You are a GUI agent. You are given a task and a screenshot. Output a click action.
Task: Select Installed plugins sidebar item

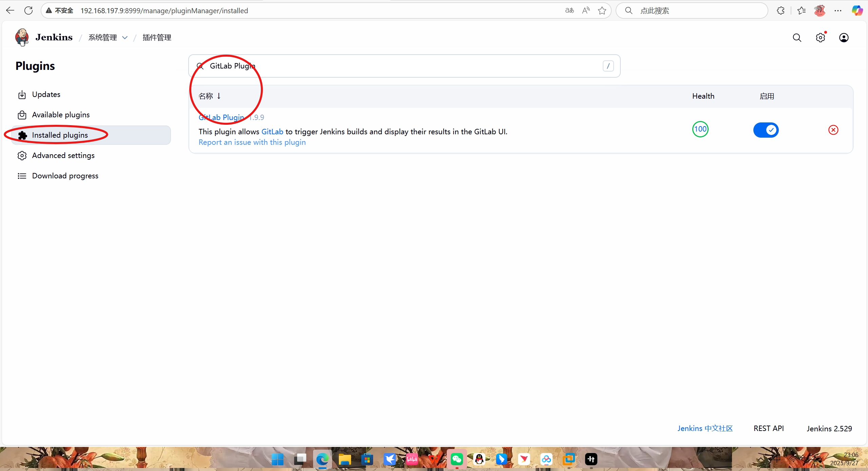point(91,135)
